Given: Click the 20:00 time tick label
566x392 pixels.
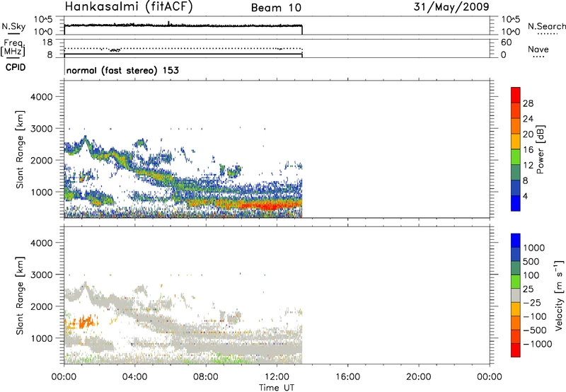Looking at the screenshot, I should [x=419, y=377].
